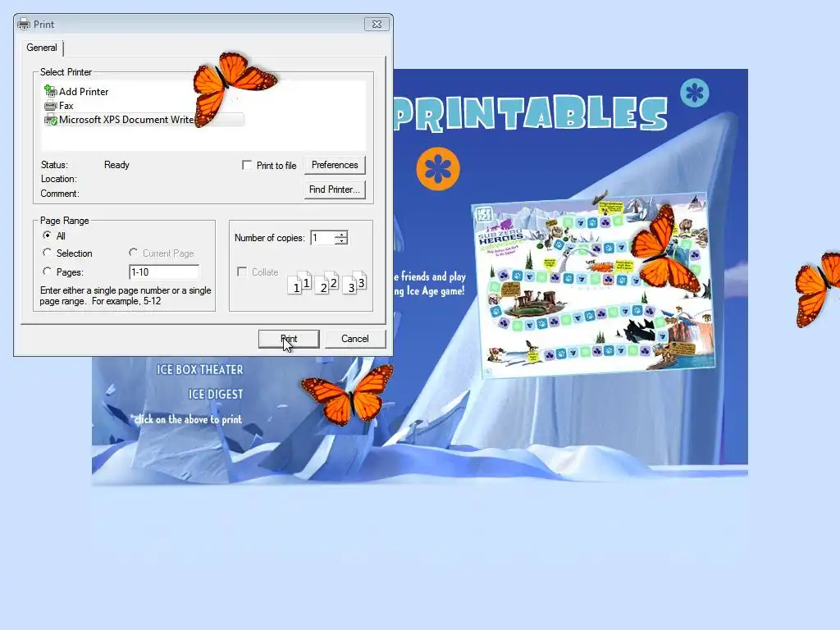The width and height of the screenshot is (840, 630).
Task: Select the Add Printer item
Action: point(76,92)
